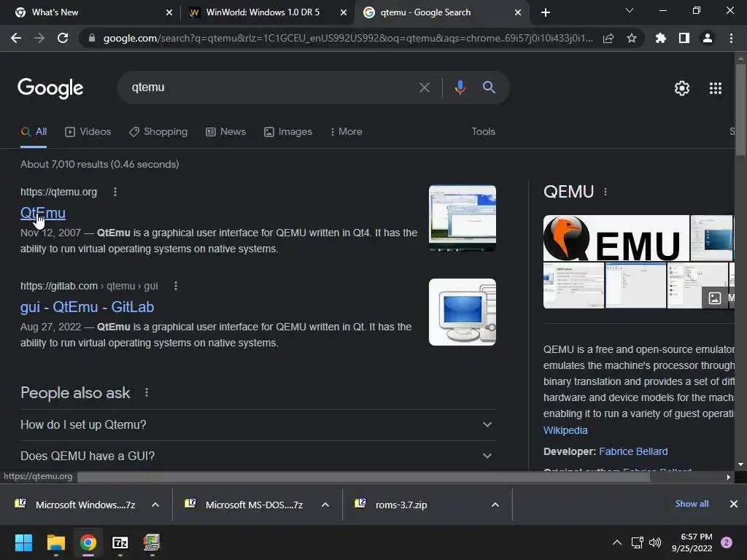This screenshot has width=747, height=560.
Task: Select the News search tab
Action: (226, 132)
